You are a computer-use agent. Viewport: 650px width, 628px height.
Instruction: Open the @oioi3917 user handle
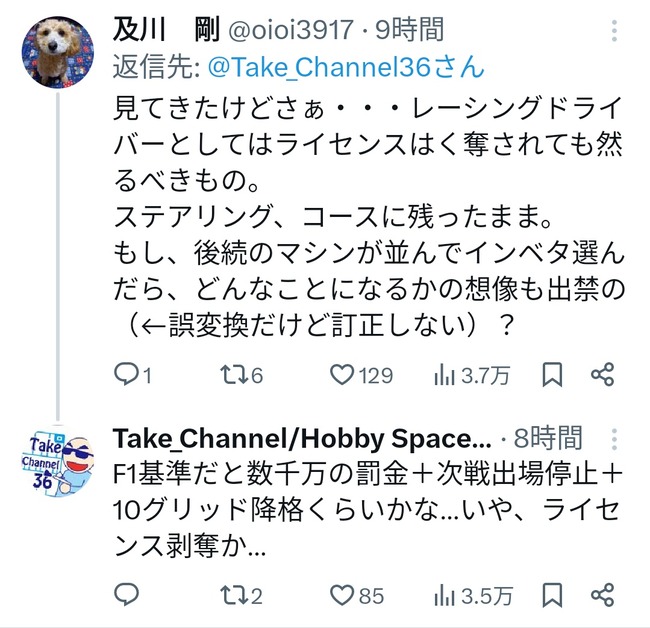(291, 30)
